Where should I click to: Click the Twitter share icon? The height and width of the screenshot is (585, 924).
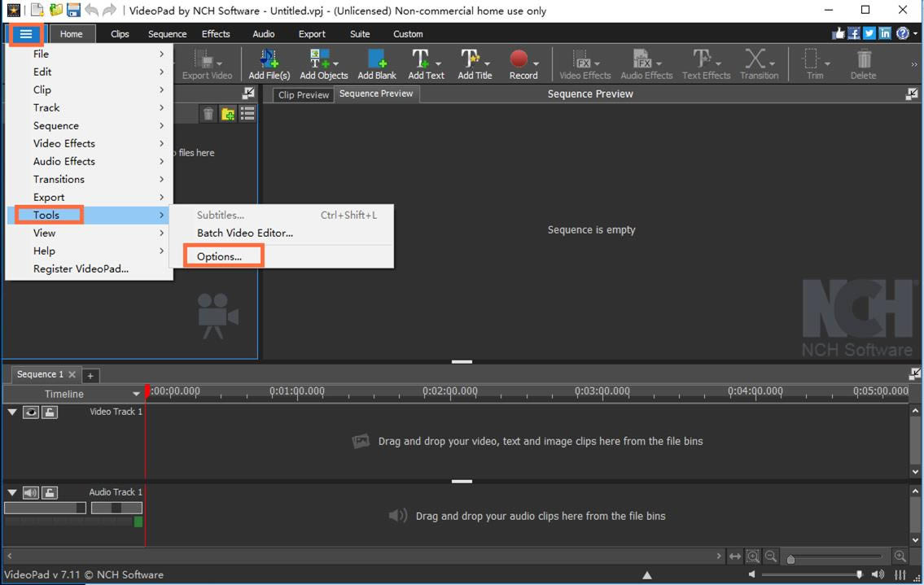pyautogui.click(x=869, y=33)
